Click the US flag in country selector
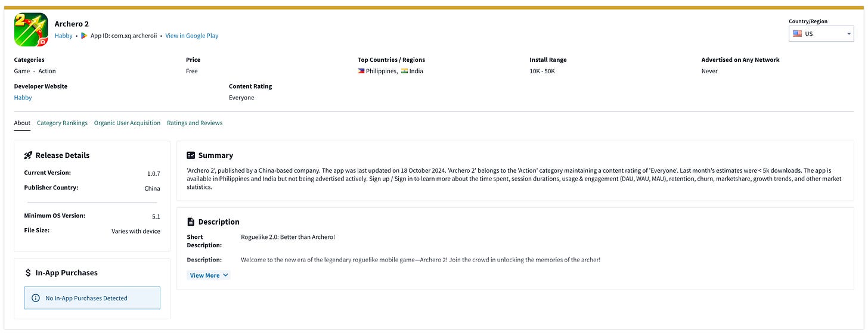Screen dimensions: 868x333 797,34
